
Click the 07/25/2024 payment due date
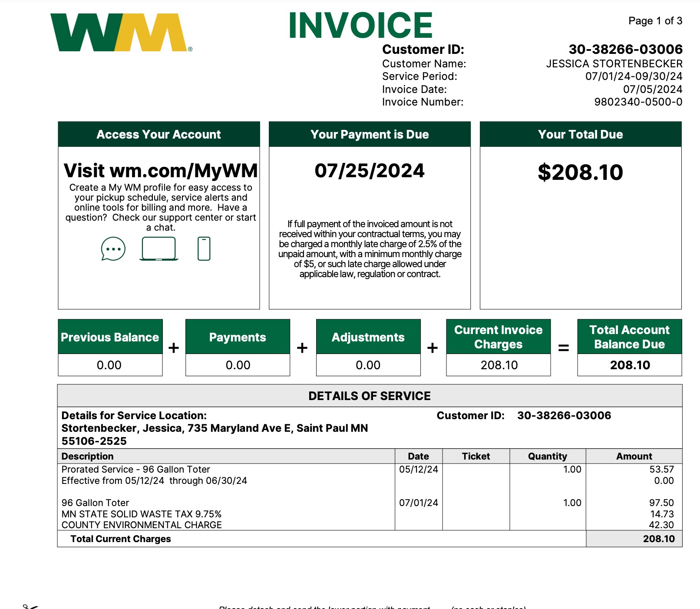(370, 171)
